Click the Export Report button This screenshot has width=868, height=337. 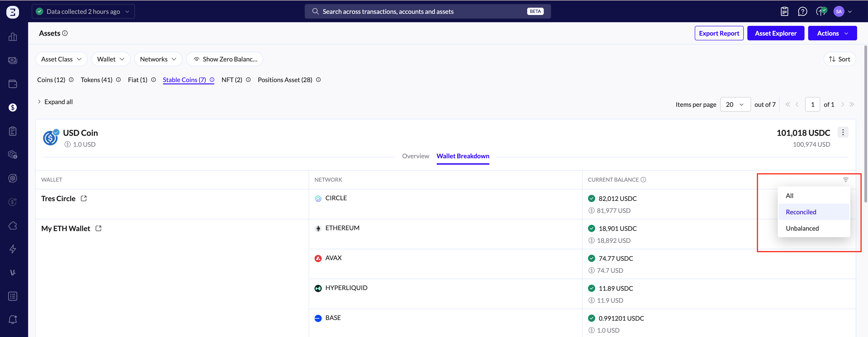pyautogui.click(x=719, y=33)
